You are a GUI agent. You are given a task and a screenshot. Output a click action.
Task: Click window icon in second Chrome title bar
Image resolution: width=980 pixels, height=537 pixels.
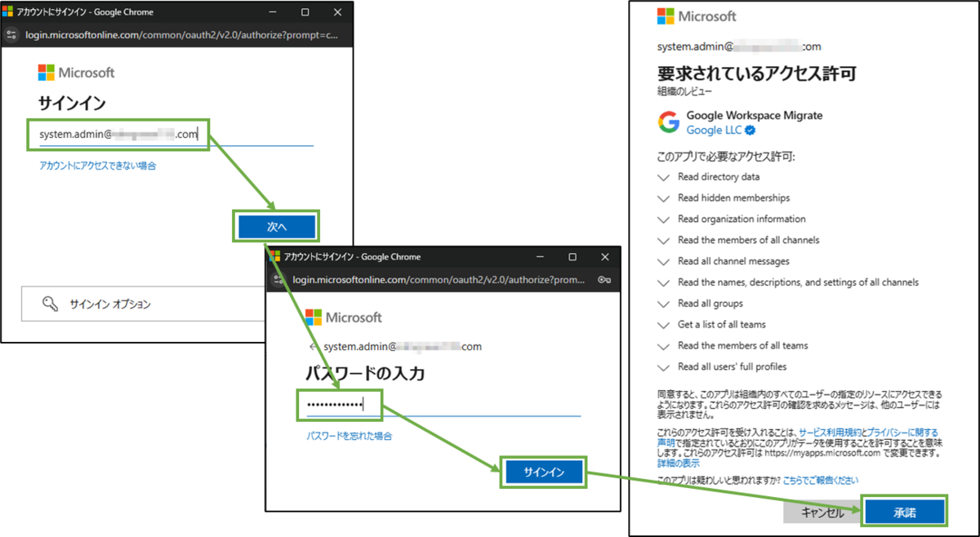(x=275, y=256)
